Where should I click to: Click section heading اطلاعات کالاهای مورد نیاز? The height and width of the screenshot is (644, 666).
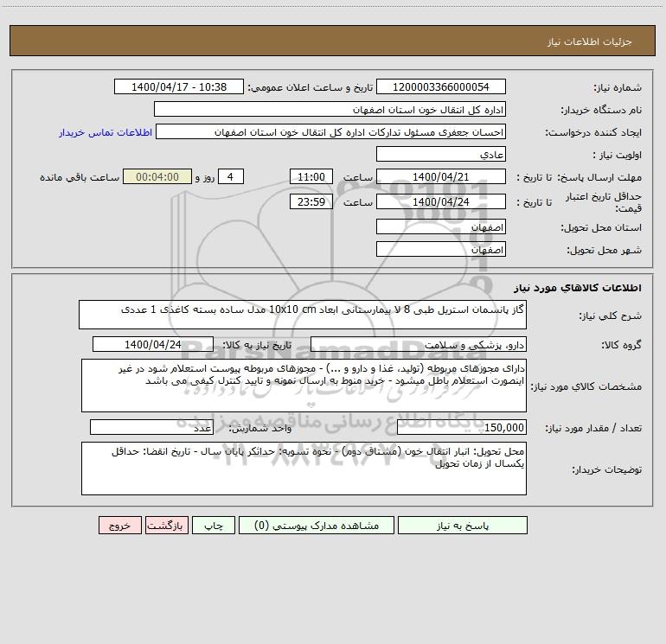[578, 288]
